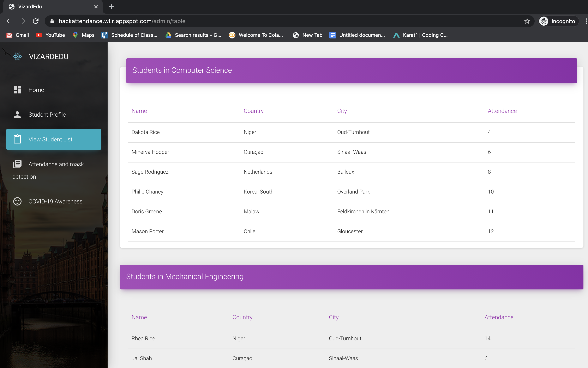Open the Incognito profile button
Image resolution: width=588 pixels, height=368 pixels.
[558, 21]
